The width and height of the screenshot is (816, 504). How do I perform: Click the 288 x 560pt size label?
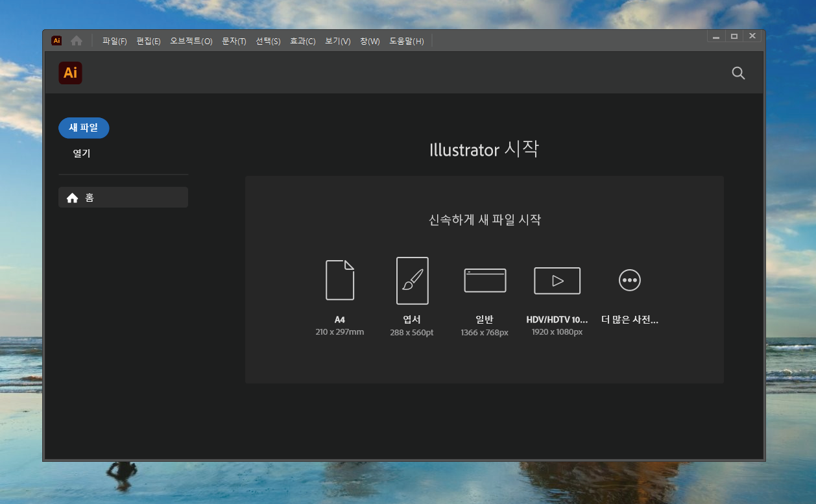pyautogui.click(x=412, y=332)
